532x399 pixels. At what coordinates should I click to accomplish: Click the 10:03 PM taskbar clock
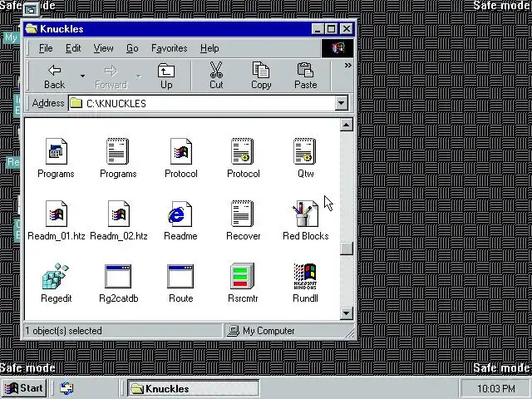(x=495, y=388)
